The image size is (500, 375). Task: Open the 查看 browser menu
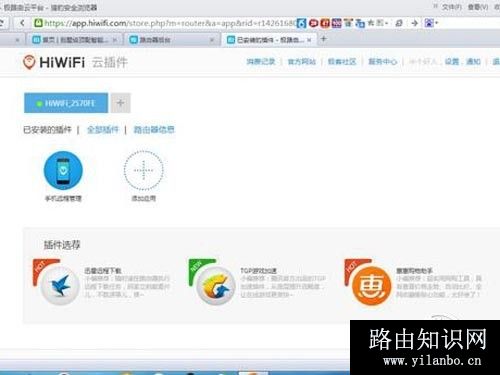pyautogui.click(x=478, y=7)
